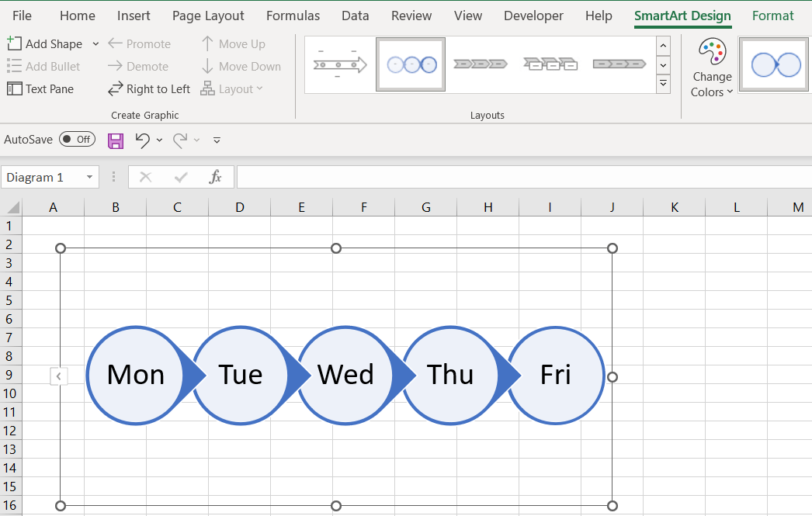This screenshot has width=812, height=516.
Task: Toggle AutoSave off switch
Action: pyautogui.click(x=77, y=140)
